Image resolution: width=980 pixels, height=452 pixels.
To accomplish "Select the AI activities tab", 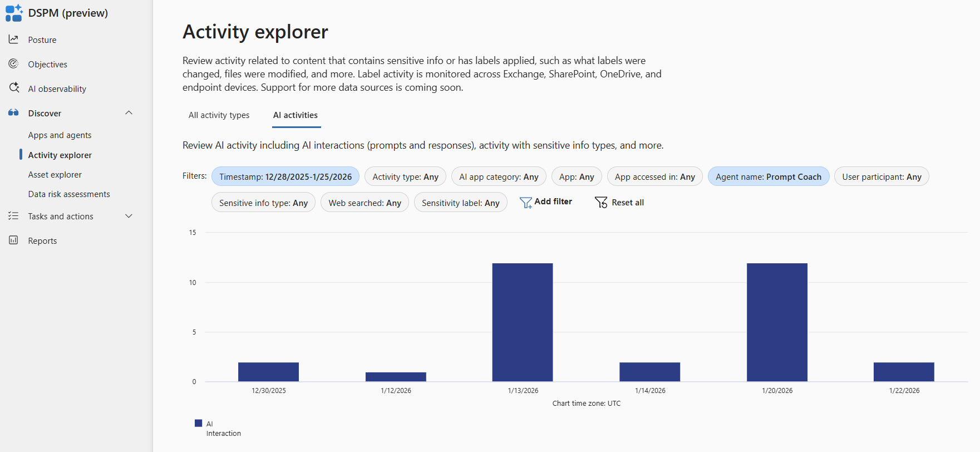I will pos(296,115).
